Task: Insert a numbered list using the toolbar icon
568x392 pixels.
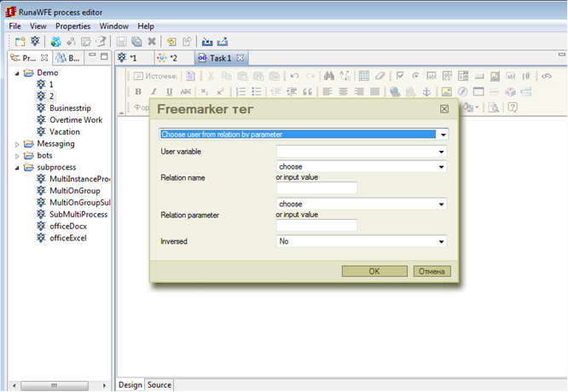Action: pyautogui.click(x=241, y=91)
